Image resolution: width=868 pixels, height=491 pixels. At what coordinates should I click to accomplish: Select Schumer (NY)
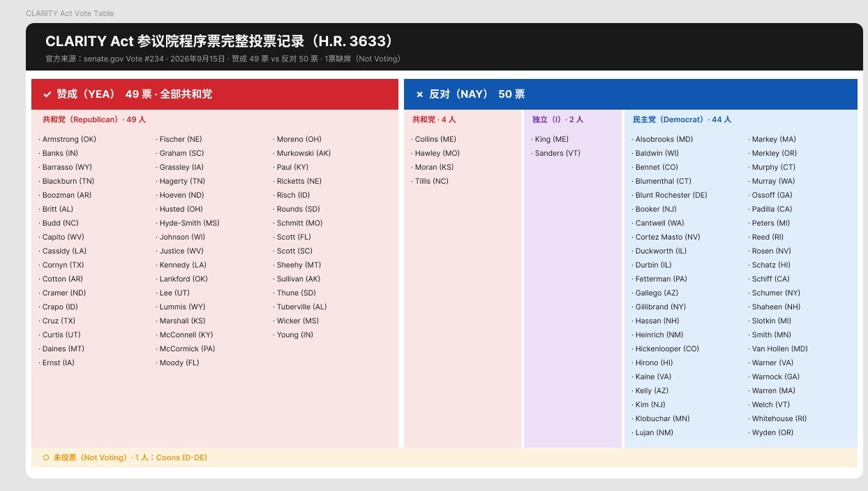pyautogui.click(x=776, y=293)
